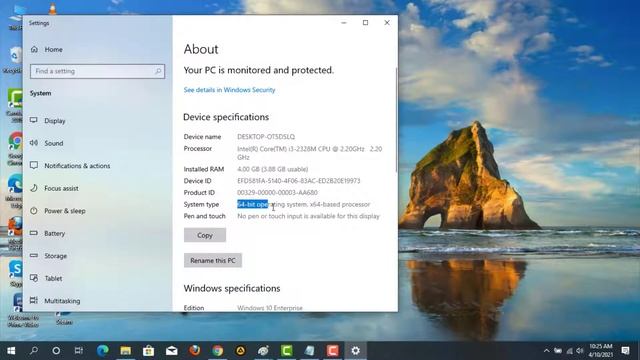
Task: Launch Google Chrome from taskbar
Action: point(218,351)
